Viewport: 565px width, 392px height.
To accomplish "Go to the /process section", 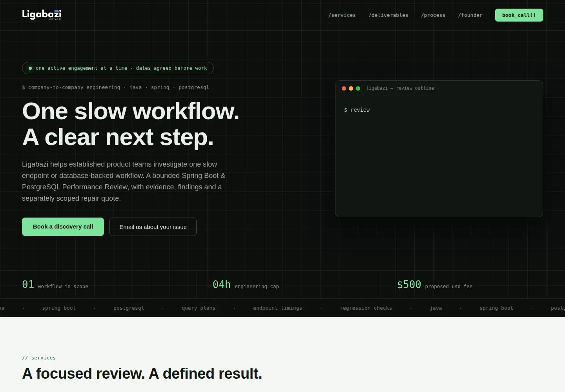I will (x=433, y=15).
